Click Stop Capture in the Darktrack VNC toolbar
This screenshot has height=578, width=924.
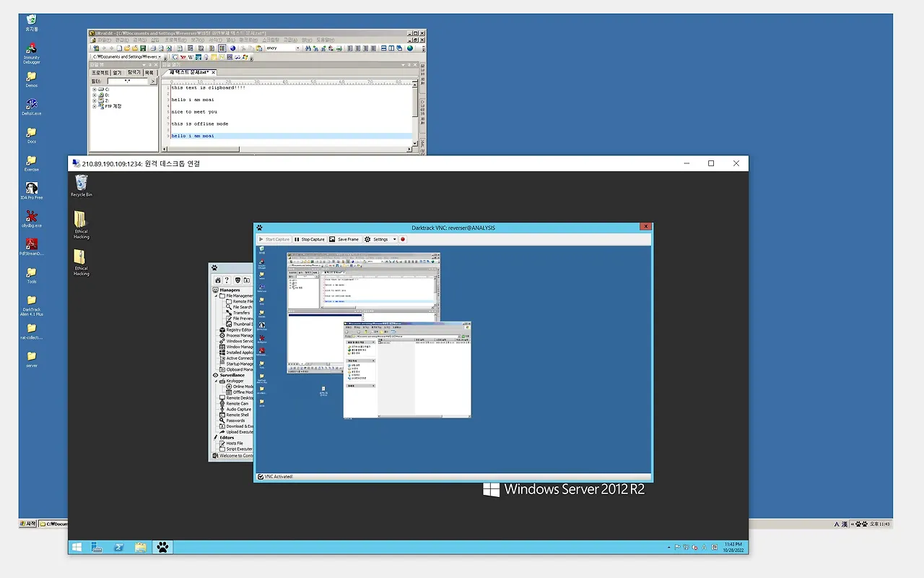point(309,239)
